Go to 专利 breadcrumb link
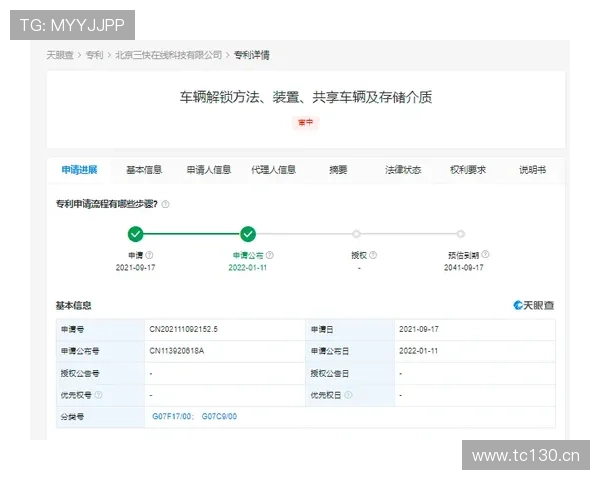This screenshot has height=480, width=600. tap(94, 55)
